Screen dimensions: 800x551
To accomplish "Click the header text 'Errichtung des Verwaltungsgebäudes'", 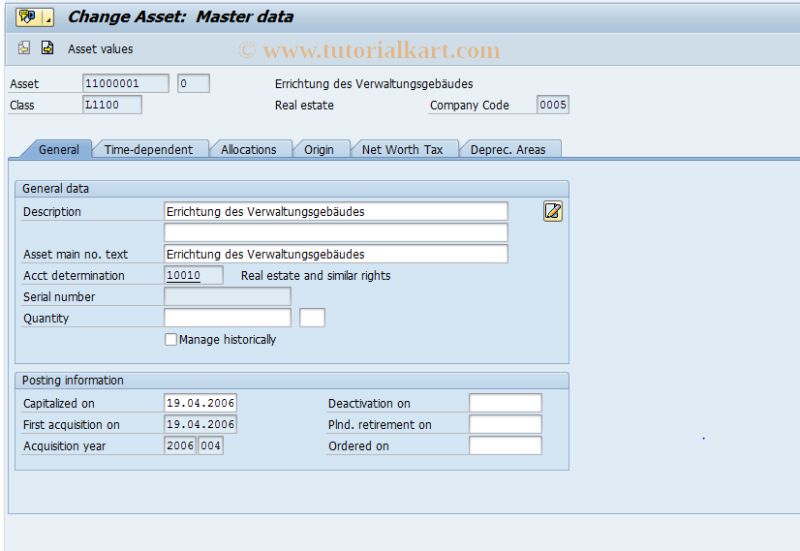I will [374, 84].
